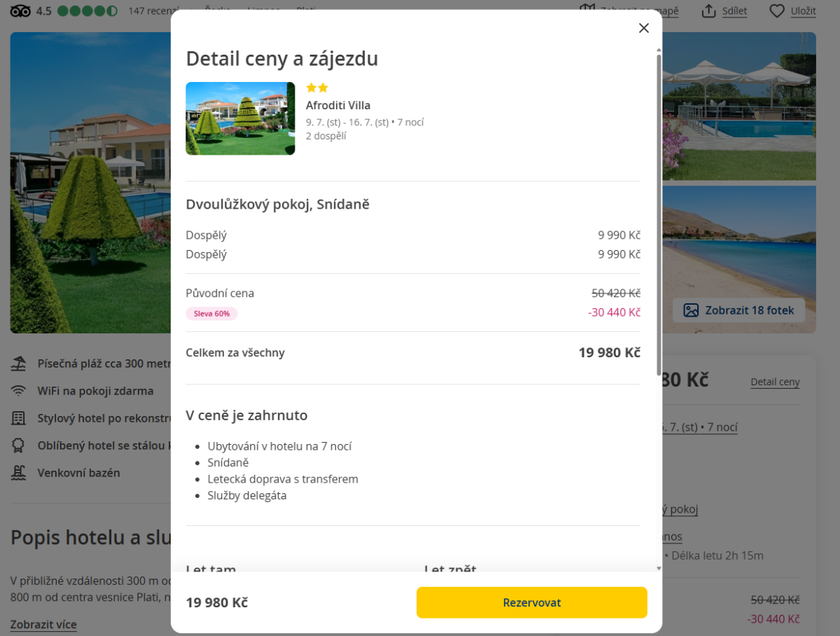Click the dialog scrollbar up arrow
Viewport: 840px width, 636px height.
click(x=659, y=50)
